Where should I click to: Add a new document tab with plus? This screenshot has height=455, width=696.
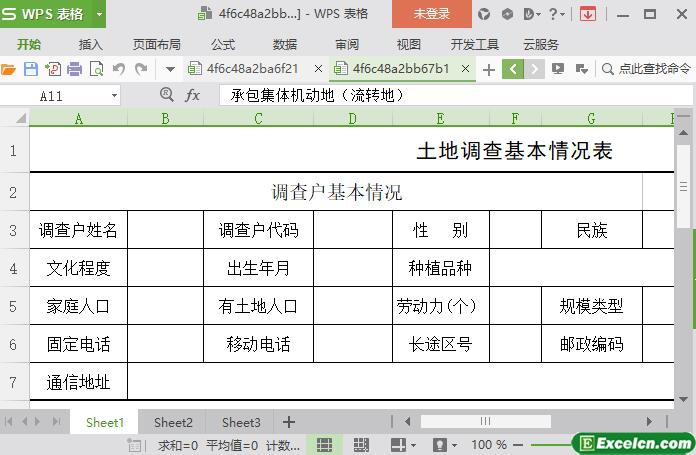click(x=489, y=70)
